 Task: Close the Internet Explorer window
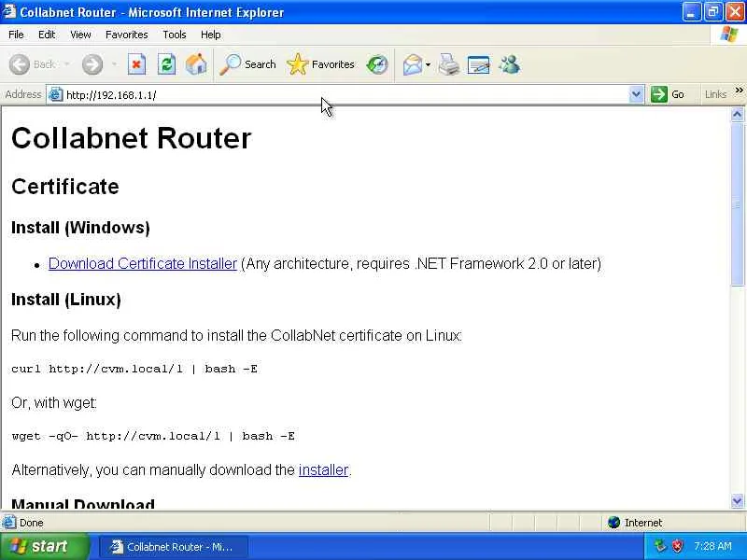click(734, 12)
